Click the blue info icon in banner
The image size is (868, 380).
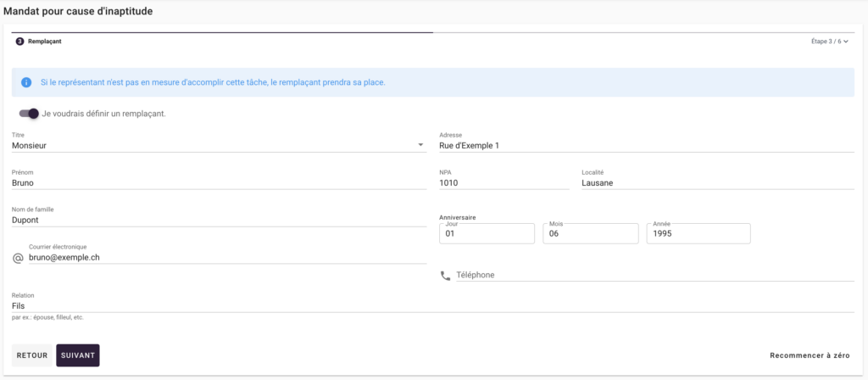click(x=26, y=82)
